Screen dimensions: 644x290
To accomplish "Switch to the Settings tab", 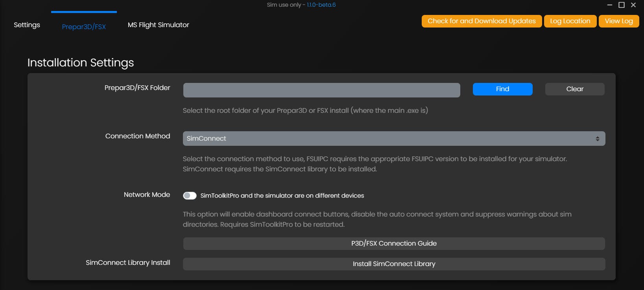I will (27, 25).
